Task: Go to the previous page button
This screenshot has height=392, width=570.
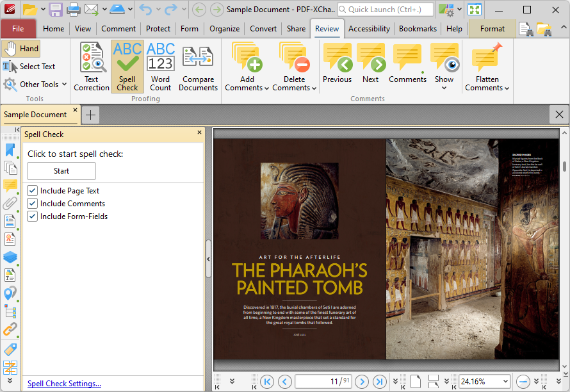Action: point(284,382)
